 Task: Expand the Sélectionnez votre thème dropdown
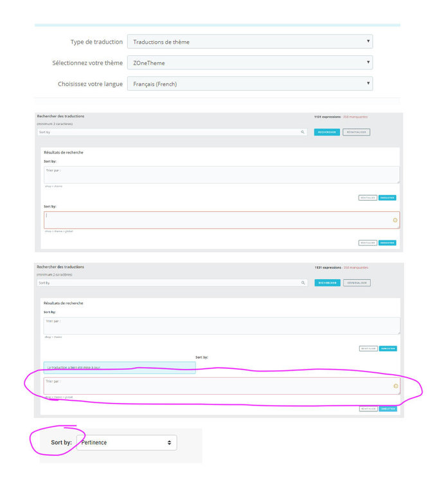click(x=249, y=62)
